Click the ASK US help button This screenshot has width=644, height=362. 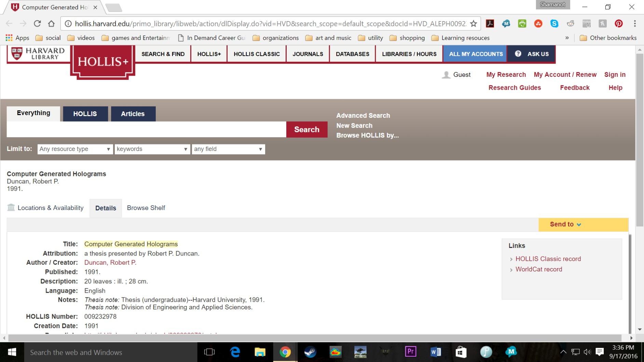click(x=532, y=54)
